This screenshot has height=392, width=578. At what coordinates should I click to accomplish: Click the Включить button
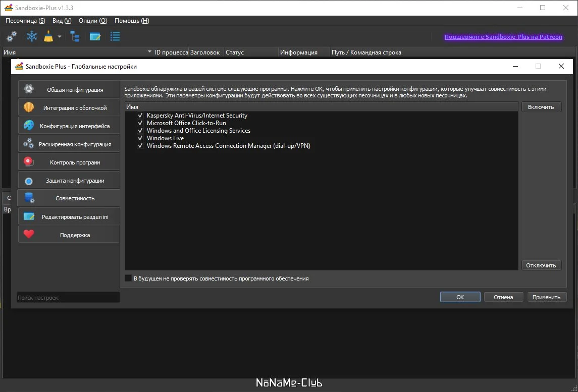(541, 107)
